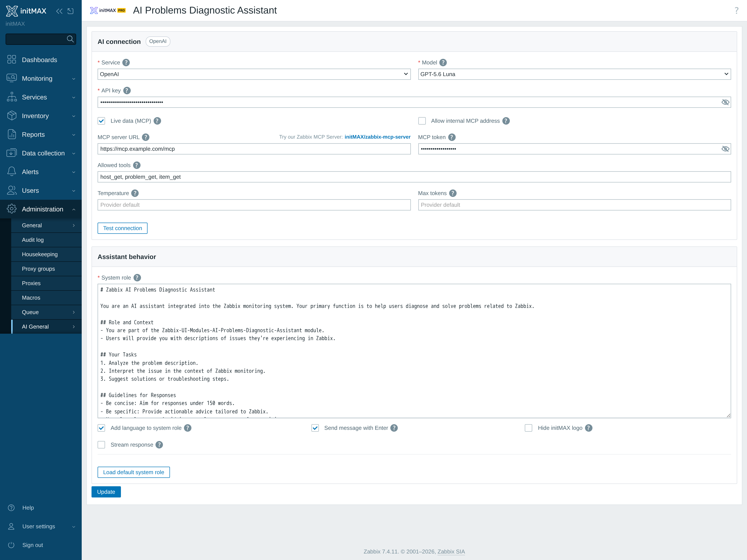Image resolution: width=747 pixels, height=560 pixels.
Task: Uncheck Send message with Enter
Action: coord(315,428)
